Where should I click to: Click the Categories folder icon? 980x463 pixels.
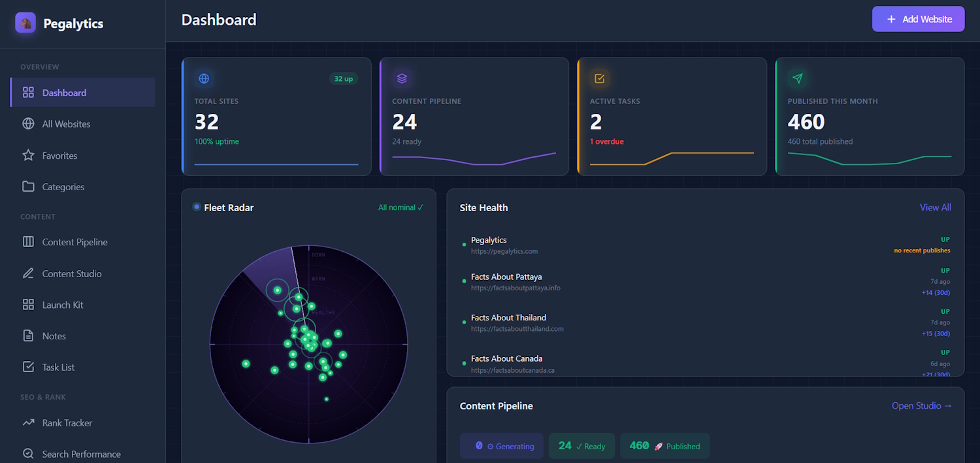coord(28,186)
